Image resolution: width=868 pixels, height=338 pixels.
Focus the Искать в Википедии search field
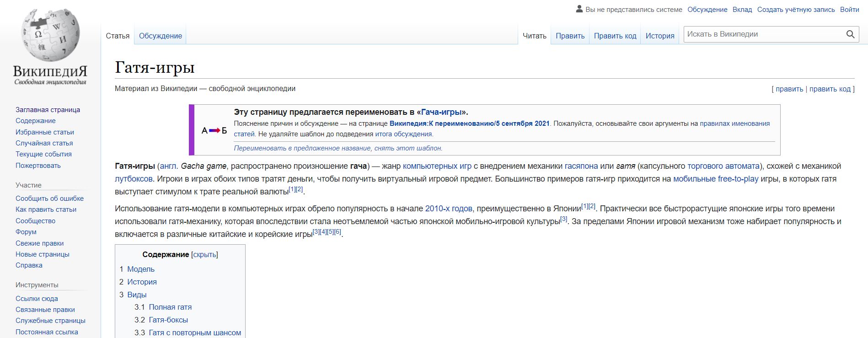point(764,34)
